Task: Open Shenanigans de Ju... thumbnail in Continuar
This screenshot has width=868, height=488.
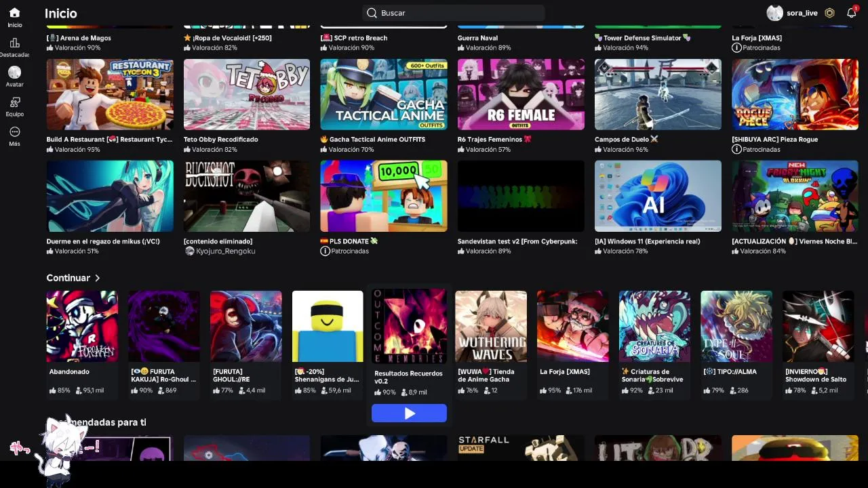Action: point(328,327)
